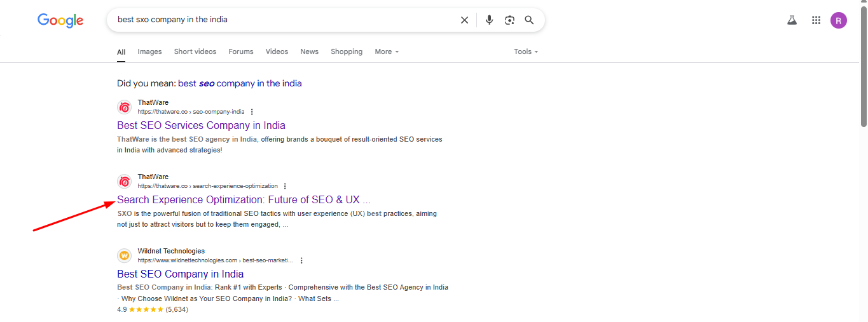Click the scrollbar up arrow

[x=864, y=3]
